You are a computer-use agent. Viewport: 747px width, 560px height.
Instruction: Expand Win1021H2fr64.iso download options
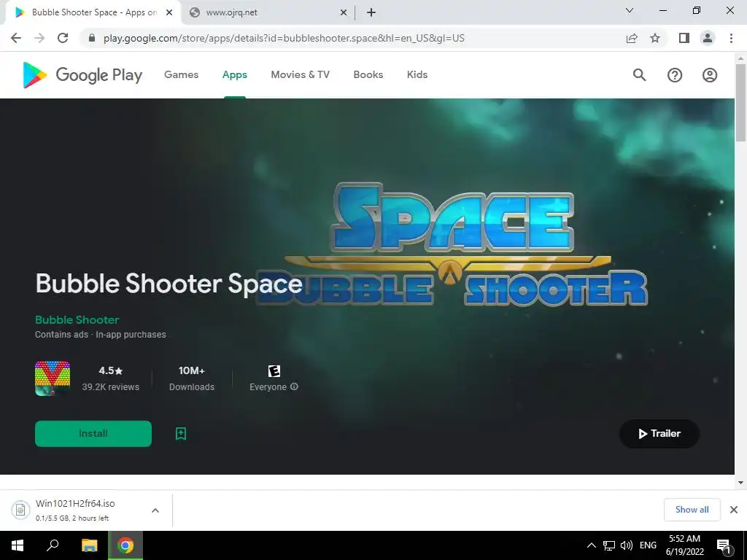155,510
